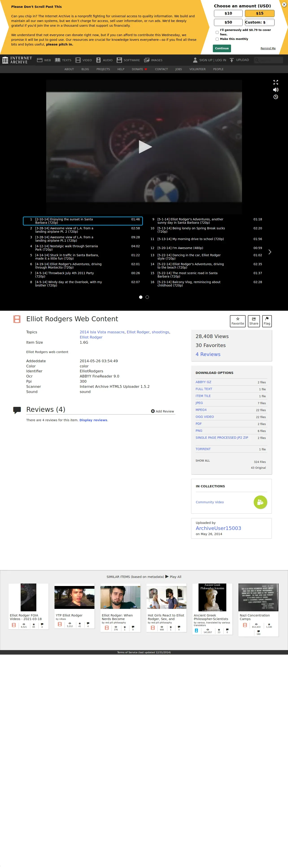Play track 1 Enjoying the sunset in Santa Barbara

(83, 221)
